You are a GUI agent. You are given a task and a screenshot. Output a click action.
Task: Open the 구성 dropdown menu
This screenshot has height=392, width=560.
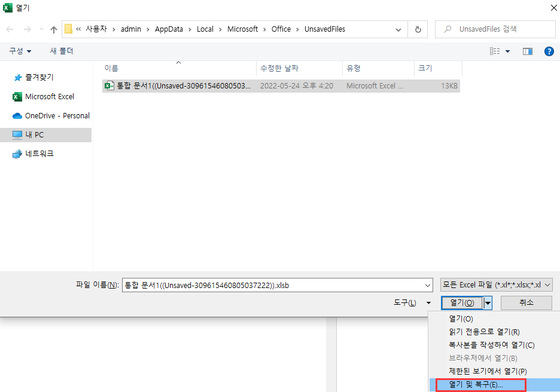tap(19, 51)
